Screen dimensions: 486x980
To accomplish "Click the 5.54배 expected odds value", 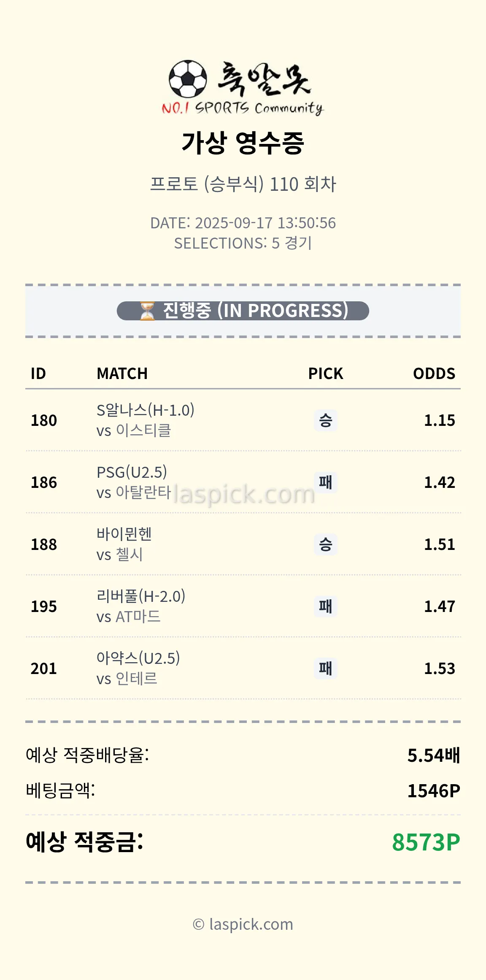I will [x=433, y=755].
